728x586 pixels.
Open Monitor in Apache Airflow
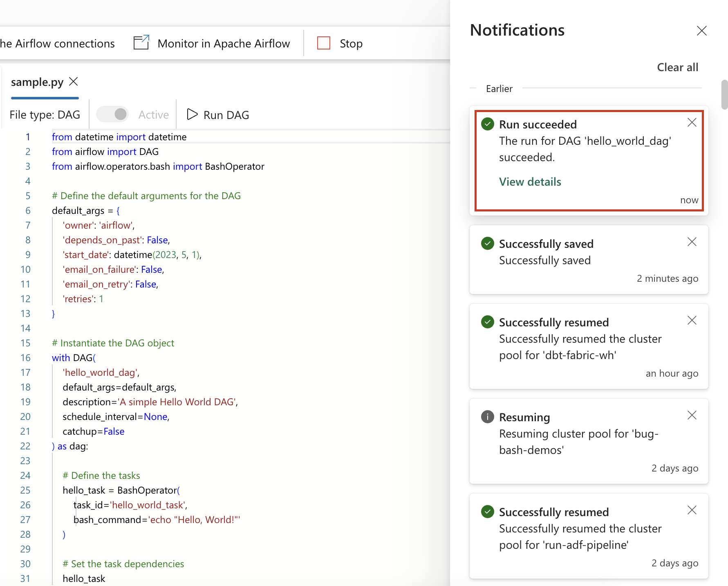tap(212, 43)
